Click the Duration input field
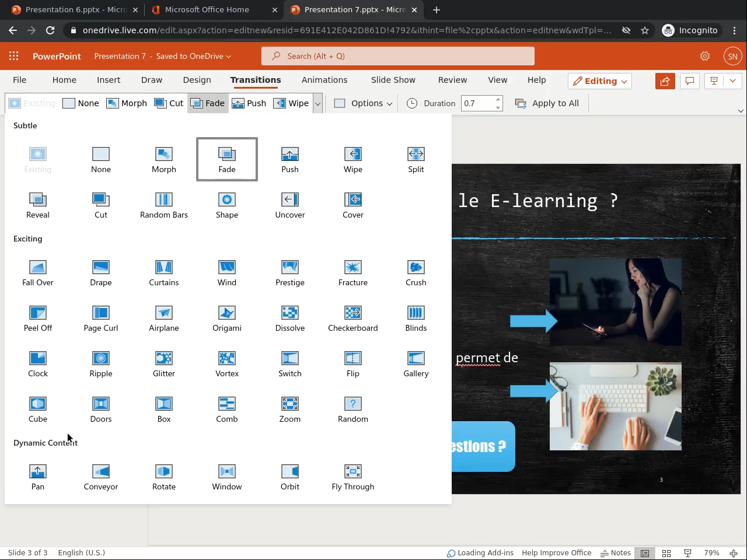Viewport: 747px width, 560px height. (x=477, y=103)
